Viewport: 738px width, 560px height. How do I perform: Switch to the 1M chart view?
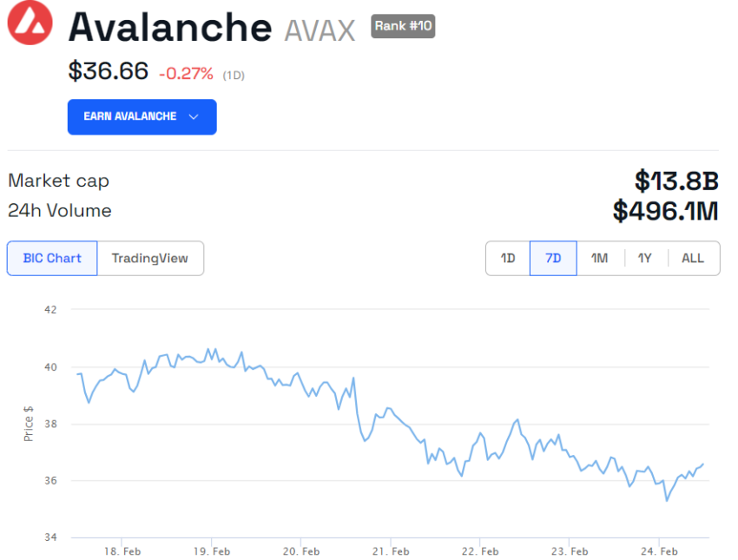click(x=599, y=258)
